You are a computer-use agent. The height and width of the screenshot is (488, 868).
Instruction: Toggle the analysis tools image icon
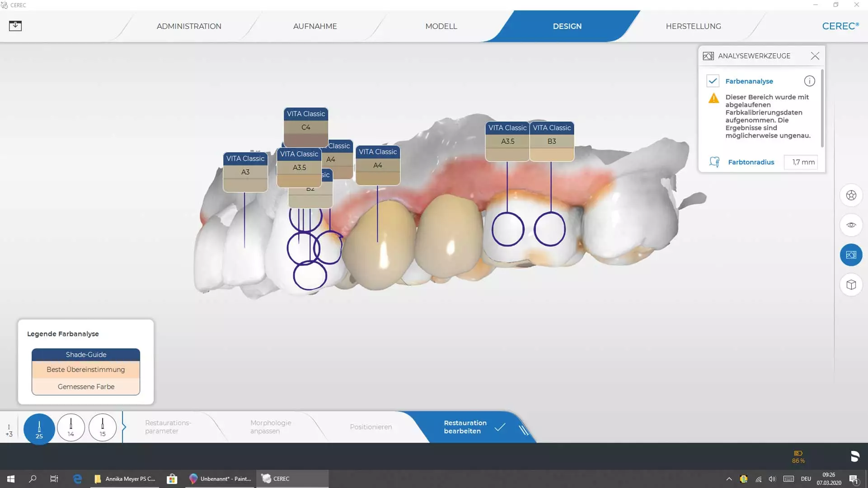click(x=851, y=255)
